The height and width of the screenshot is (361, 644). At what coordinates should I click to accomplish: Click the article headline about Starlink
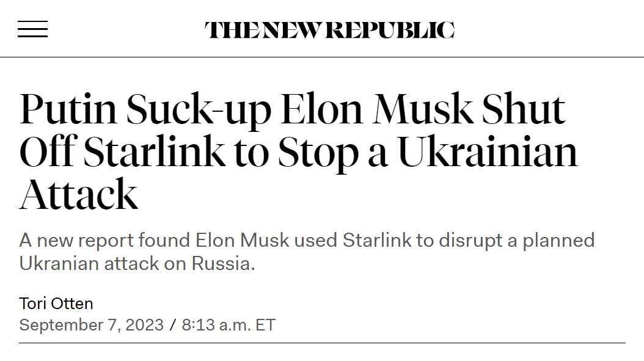point(293,151)
